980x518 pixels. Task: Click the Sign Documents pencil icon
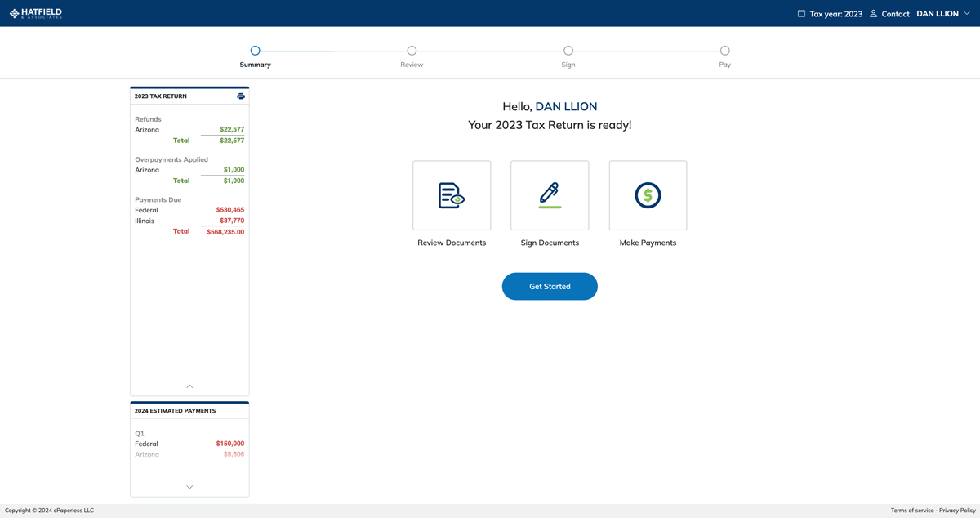[x=550, y=194]
